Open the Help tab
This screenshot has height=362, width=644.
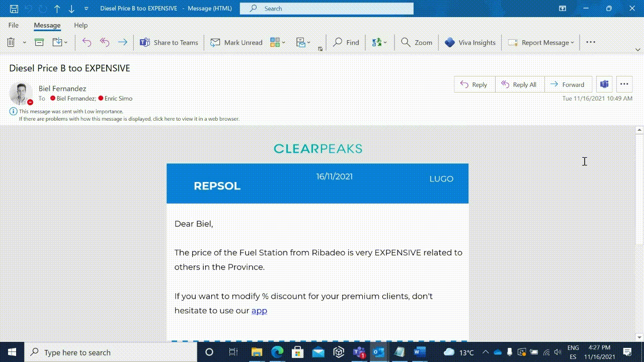80,25
